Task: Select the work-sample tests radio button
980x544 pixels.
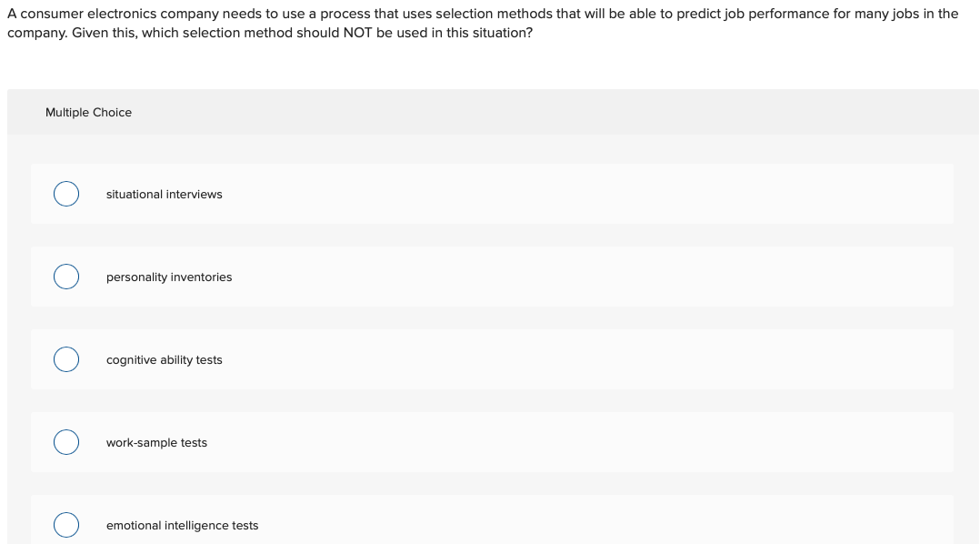Action: point(65,442)
